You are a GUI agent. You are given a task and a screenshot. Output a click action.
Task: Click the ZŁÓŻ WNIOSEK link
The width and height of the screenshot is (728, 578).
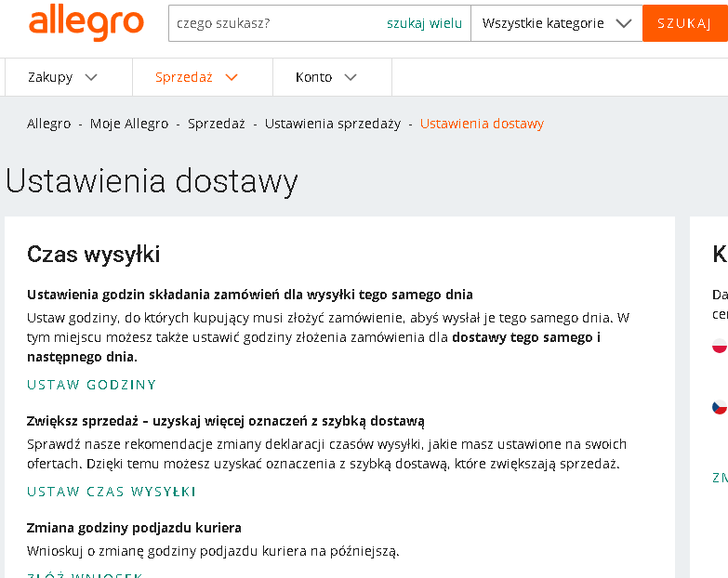click(85, 575)
